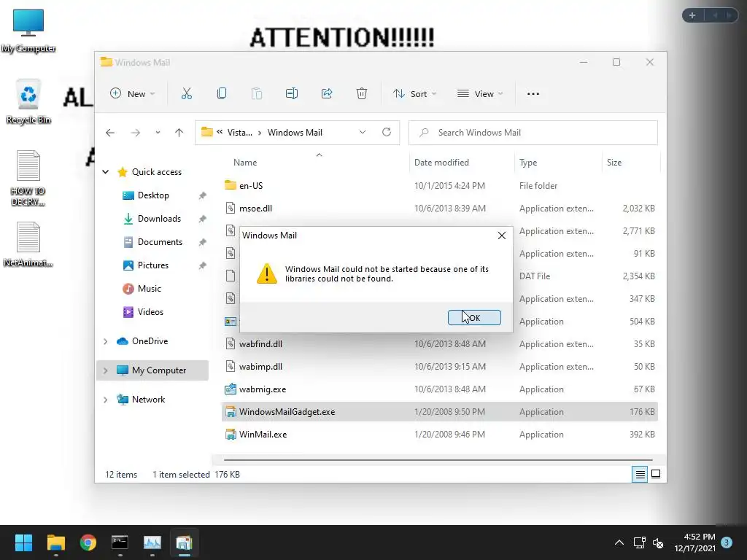Sort by the Type column header
The height and width of the screenshot is (560, 747).
(528, 163)
